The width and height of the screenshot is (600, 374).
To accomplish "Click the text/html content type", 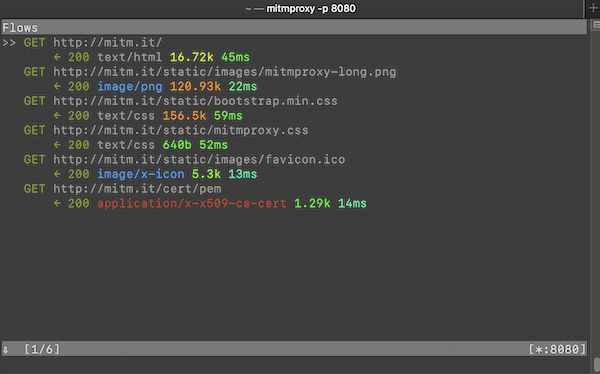I will [x=130, y=57].
